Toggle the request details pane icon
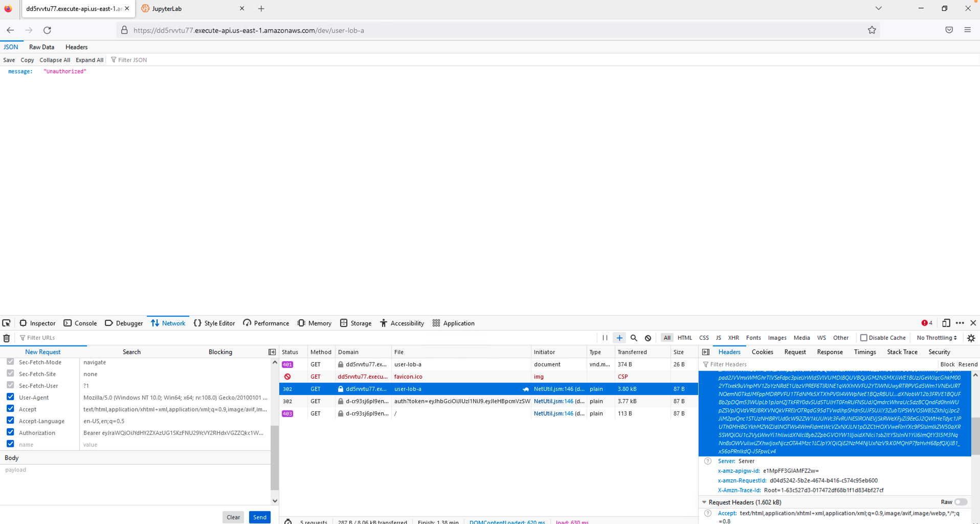Screen dimensions: 980x524 click(706, 352)
